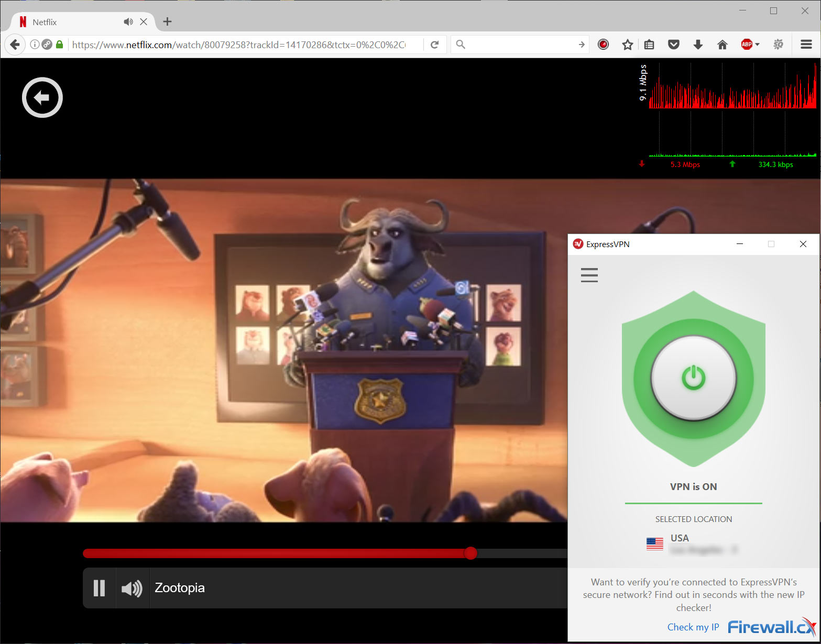Show bookmarks list icon

(x=649, y=45)
